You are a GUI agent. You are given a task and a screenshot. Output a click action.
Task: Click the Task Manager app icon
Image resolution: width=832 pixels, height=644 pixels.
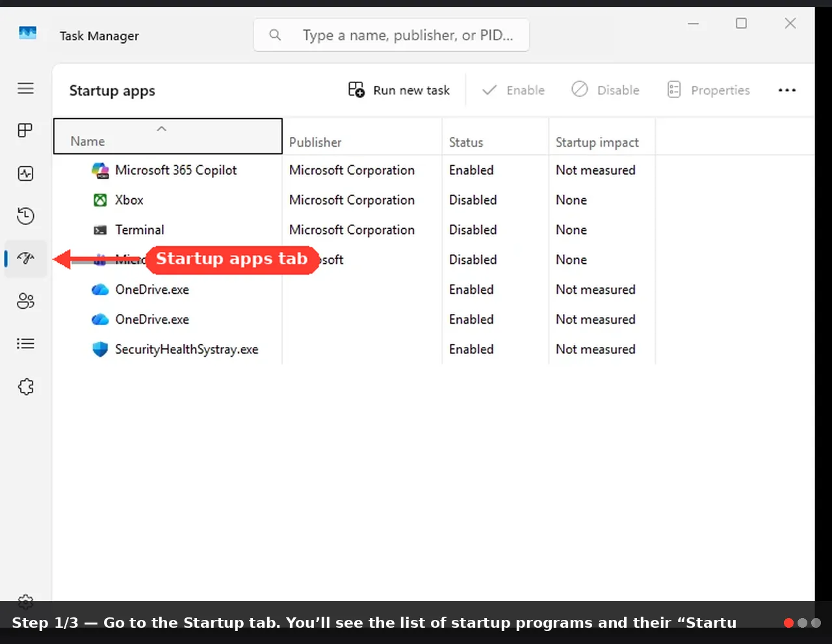click(x=27, y=33)
